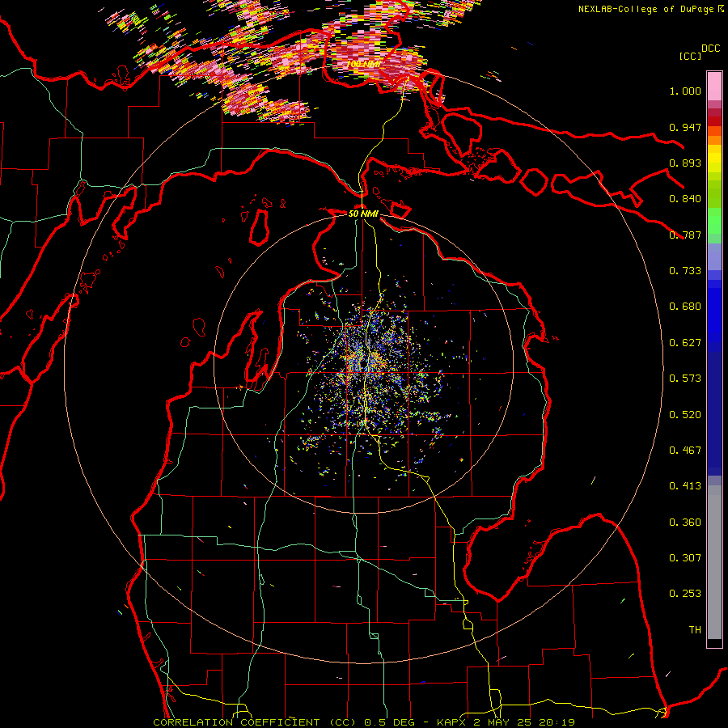The width and height of the screenshot is (728, 728).
Task: Click the 0.840 scale value
Action: point(685,199)
